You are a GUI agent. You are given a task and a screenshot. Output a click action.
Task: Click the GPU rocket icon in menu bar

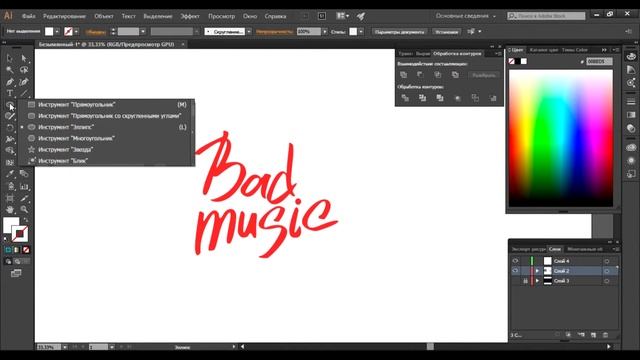tap(361, 16)
